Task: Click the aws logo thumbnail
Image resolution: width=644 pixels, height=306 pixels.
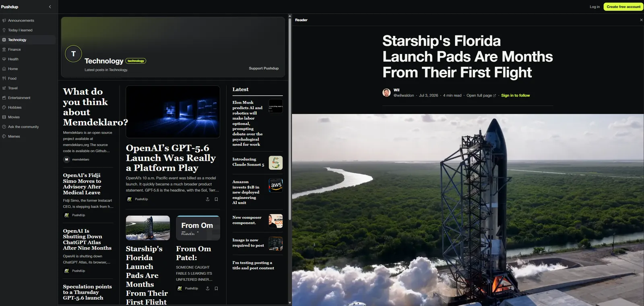Action: 276,185
